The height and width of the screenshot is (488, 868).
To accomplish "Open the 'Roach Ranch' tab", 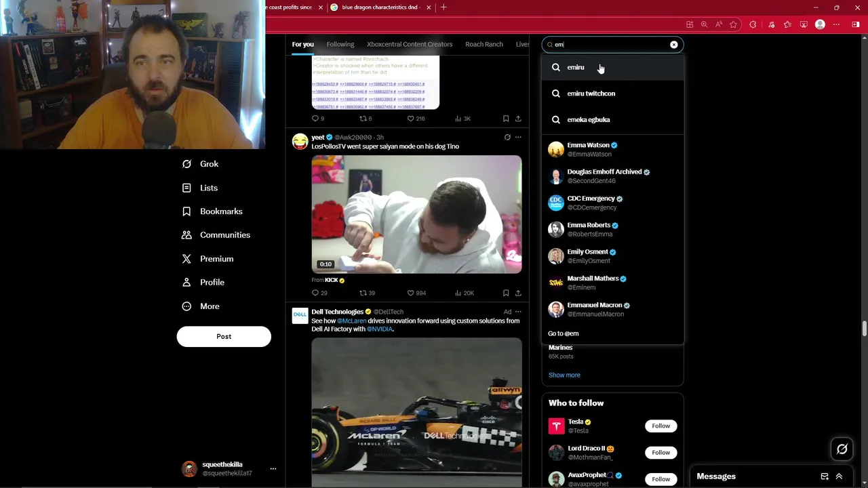I will (484, 45).
